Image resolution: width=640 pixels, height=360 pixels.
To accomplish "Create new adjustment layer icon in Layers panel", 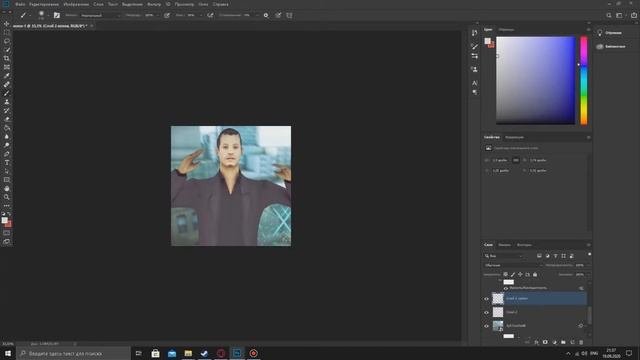I will tap(554, 342).
